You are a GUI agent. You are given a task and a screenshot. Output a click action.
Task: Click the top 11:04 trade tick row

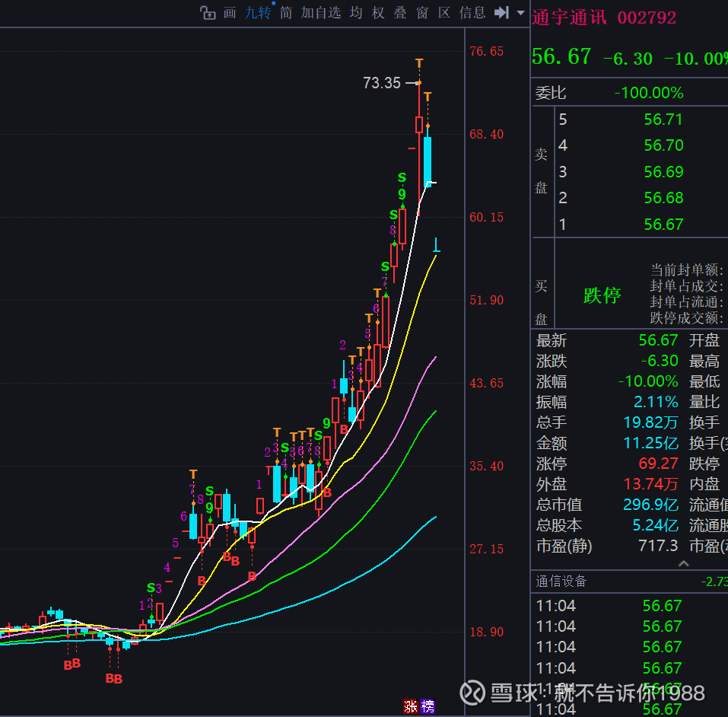pyautogui.click(x=629, y=605)
